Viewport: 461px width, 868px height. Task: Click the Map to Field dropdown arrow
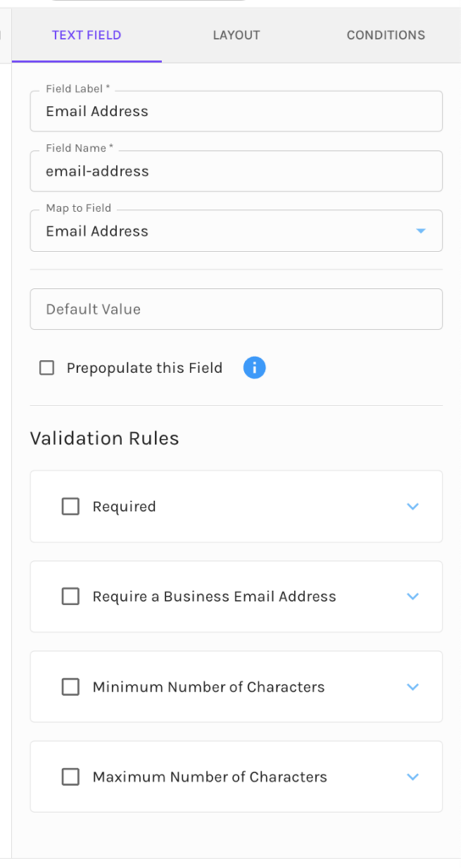(420, 231)
